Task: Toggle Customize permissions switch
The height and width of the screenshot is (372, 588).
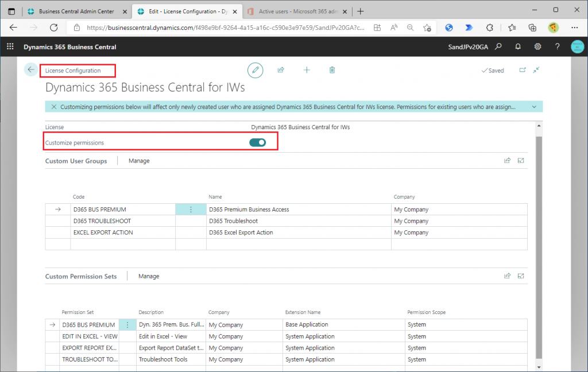Action: pyautogui.click(x=258, y=142)
